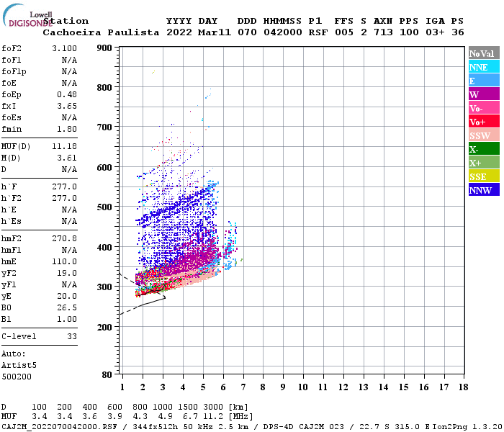The width and height of the screenshot is (504, 432).
Task: Click the 10 MHz frequency axis label
Action: 303,387
